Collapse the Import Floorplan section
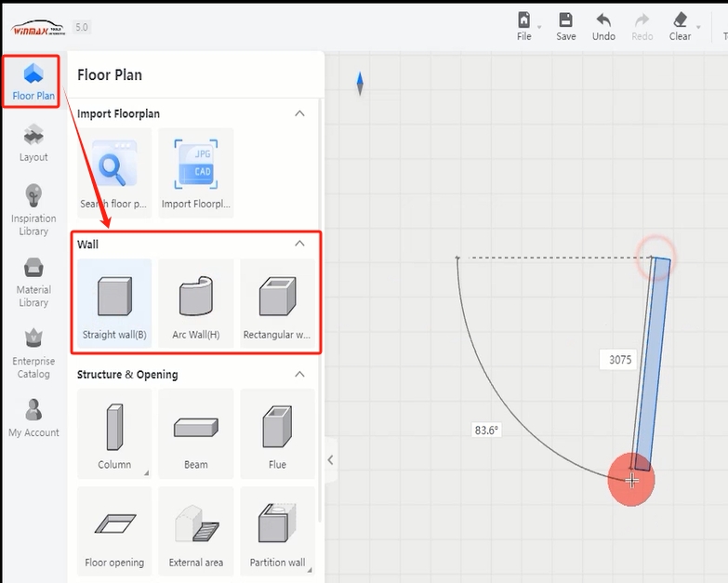This screenshot has height=583, width=728. [299, 113]
